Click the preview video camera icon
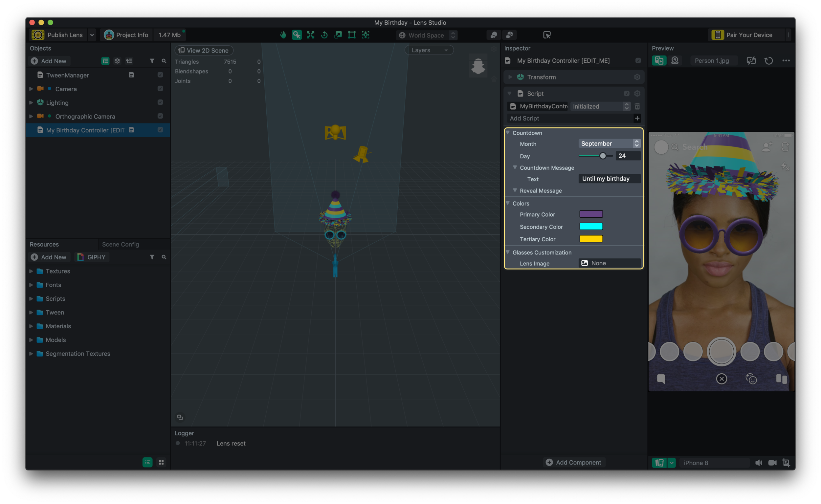 [x=772, y=463]
